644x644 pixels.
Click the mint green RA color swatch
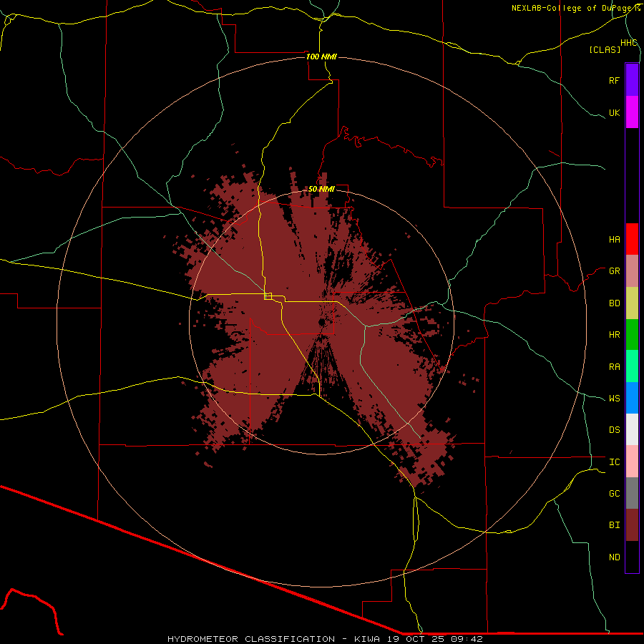[632, 366]
